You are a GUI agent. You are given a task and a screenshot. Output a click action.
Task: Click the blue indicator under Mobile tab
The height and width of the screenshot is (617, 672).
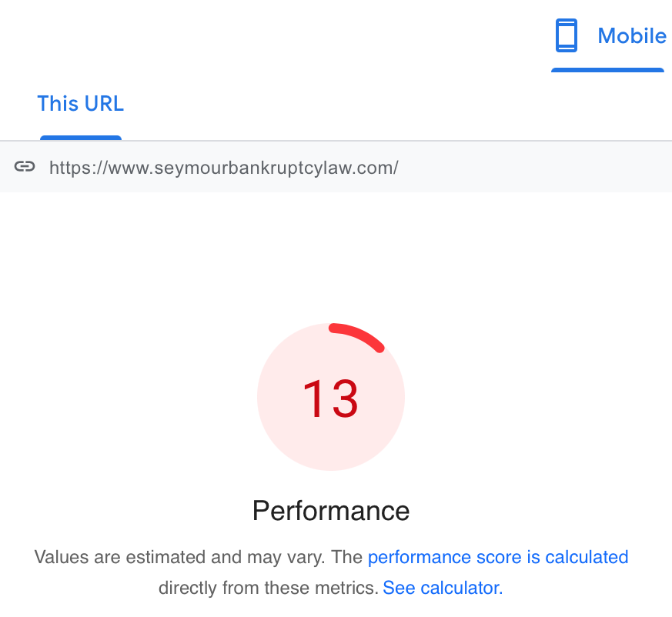[607, 70]
